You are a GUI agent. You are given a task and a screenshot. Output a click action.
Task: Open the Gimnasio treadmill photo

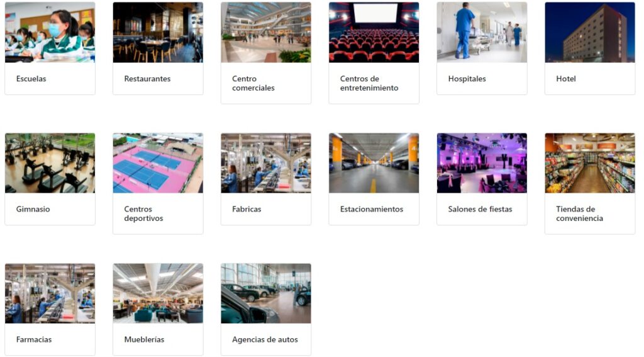tap(50, 163)
